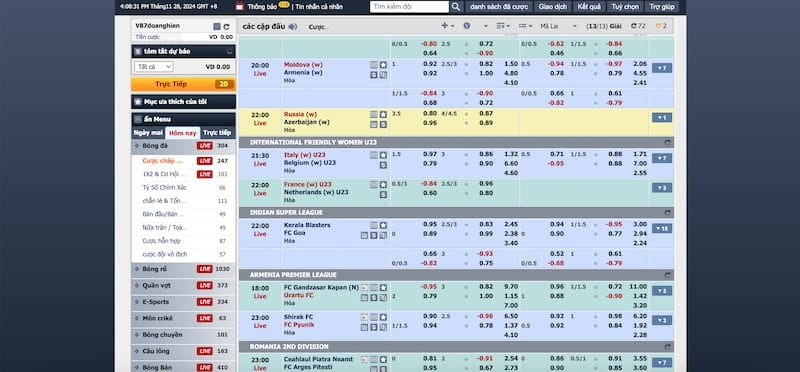Screen dimensions: 800x372
Task: Click the orange Trực Tiếp button
Action: (183, 84)
